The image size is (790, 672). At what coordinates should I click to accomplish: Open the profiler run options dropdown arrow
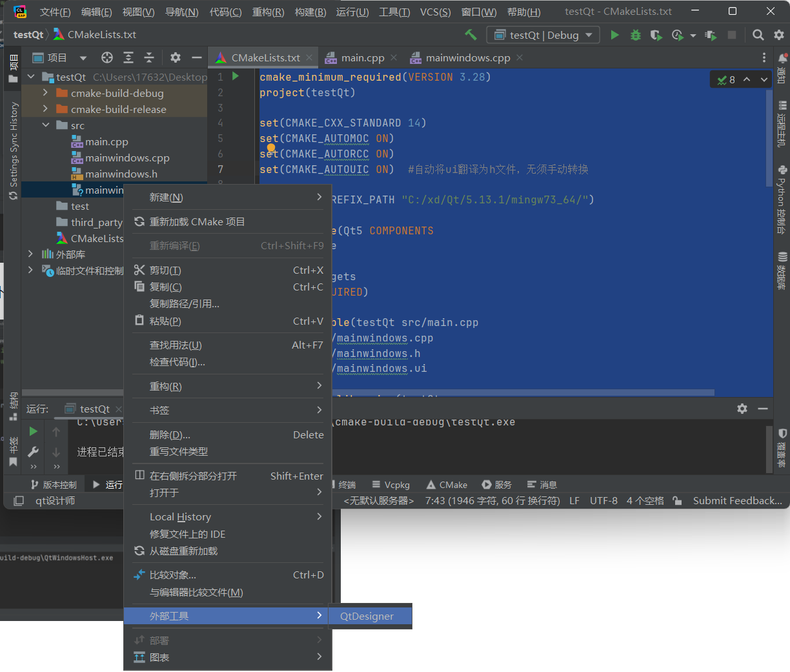pyautogui.click(x=693, y=36)
